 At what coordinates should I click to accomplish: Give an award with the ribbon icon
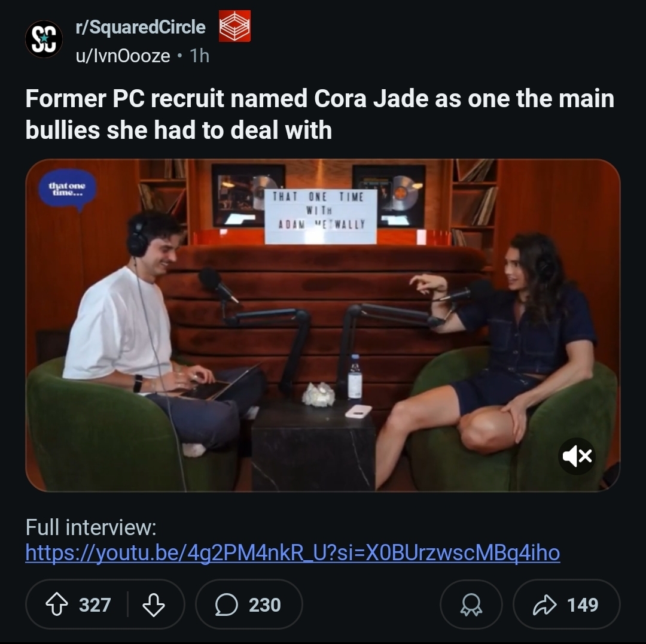coord(471,604)
